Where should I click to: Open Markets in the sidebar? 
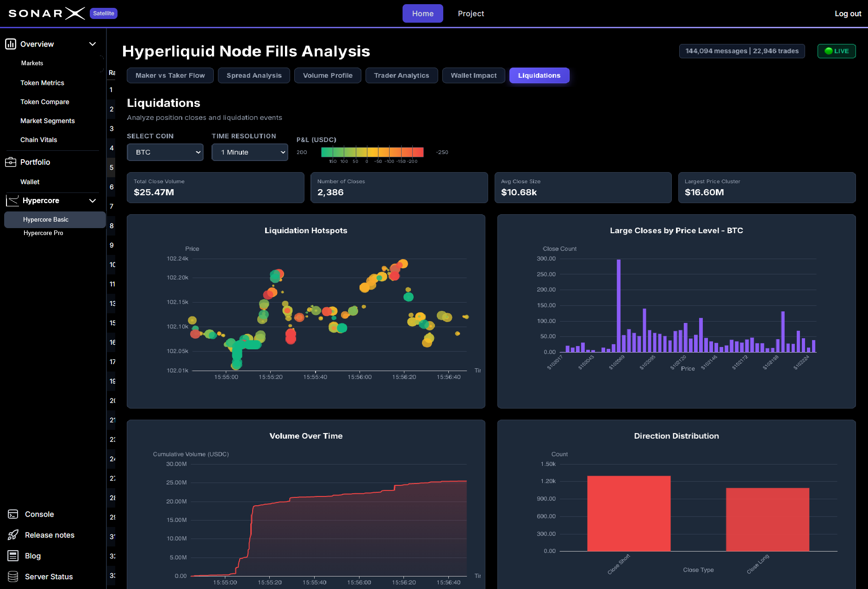pos(32,63)
